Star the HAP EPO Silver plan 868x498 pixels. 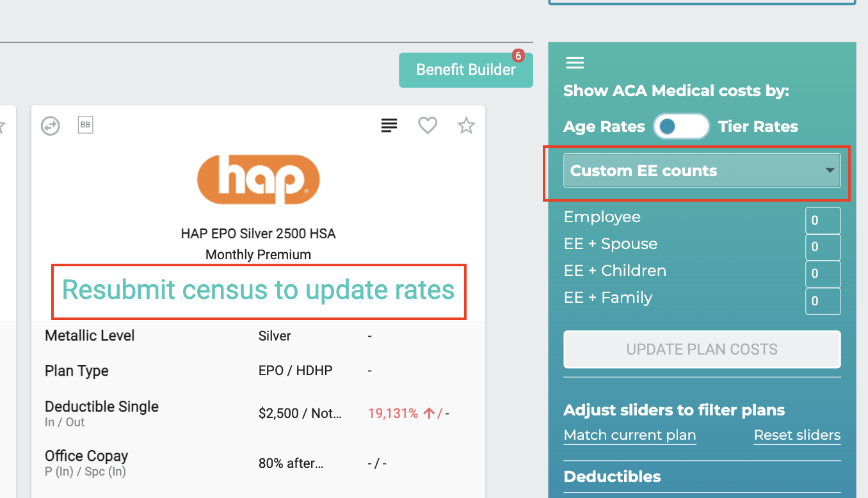pos(466,125)
